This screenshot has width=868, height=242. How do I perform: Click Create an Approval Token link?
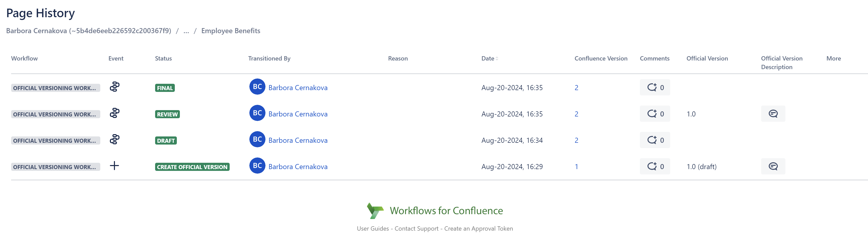(x=478, y=229)
